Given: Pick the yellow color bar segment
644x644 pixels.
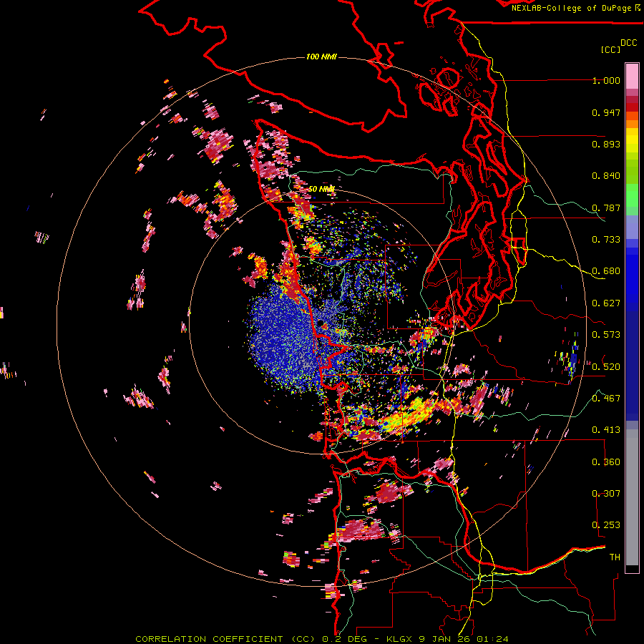Looking at the screenshot, I should click(632, 140).
